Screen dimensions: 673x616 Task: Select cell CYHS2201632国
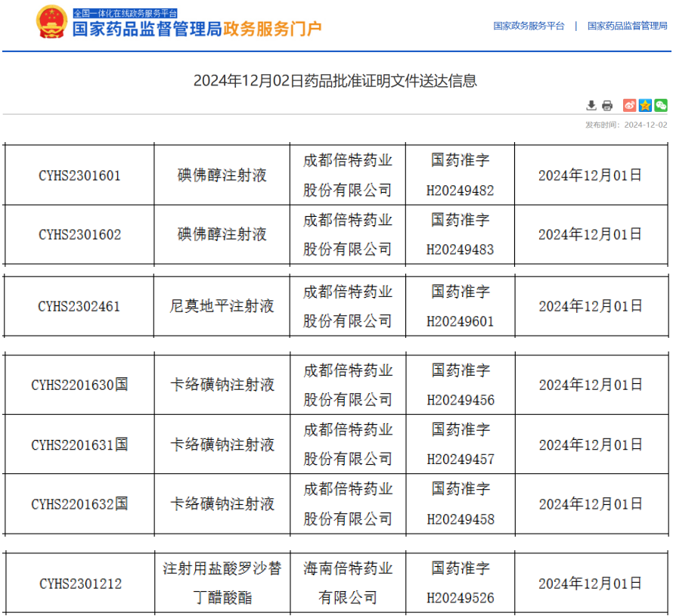[79, 504]
